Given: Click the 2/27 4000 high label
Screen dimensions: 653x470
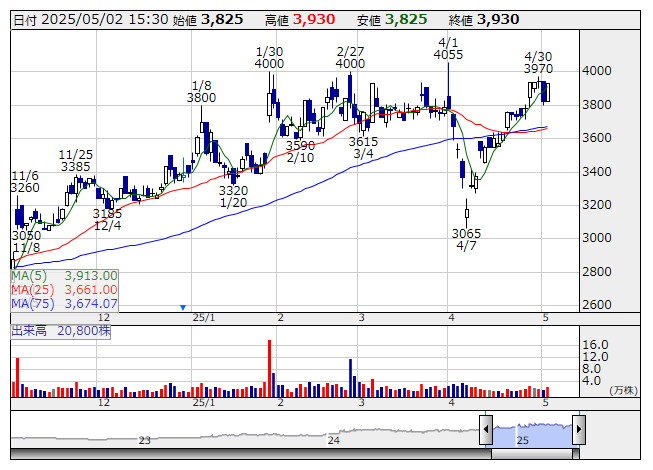Looking at the screenshot, I should pyautogui.click(x=350, y=58).
